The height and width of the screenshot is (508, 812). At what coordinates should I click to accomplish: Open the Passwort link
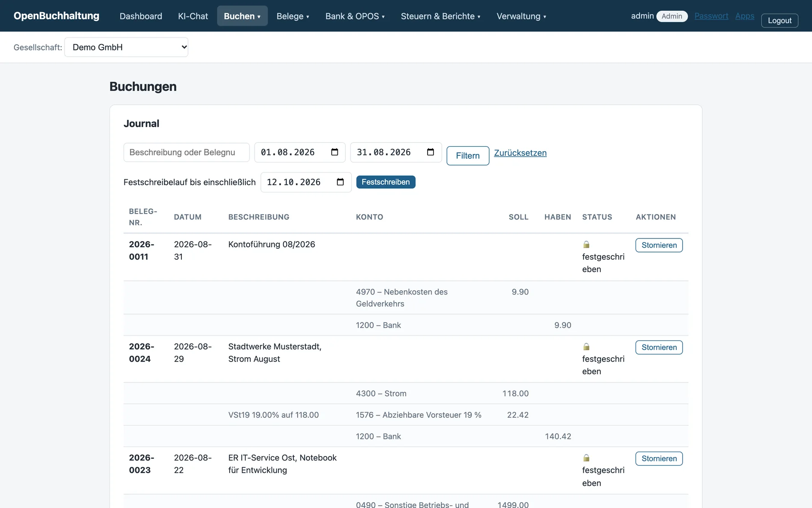point(711,16)
